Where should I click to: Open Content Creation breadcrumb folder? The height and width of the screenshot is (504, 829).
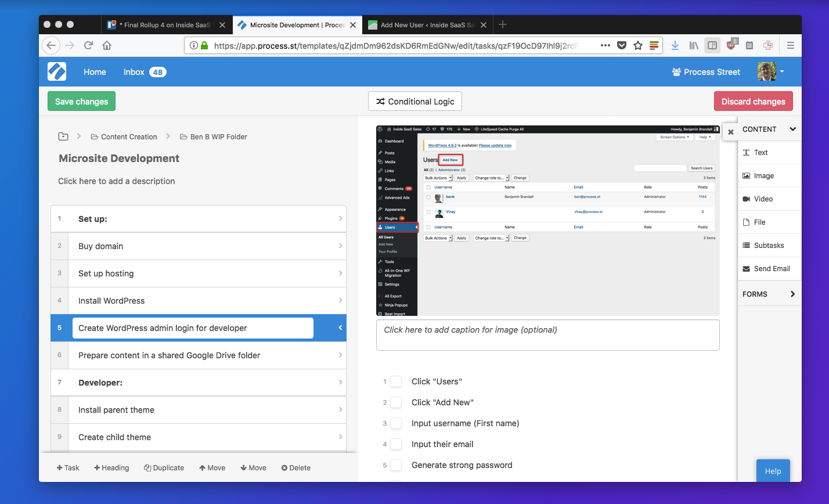124,136
